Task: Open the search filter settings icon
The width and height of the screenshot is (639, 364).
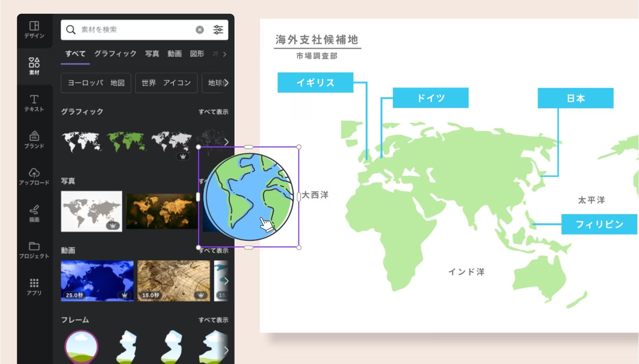Action: click(x=218, y=29)
